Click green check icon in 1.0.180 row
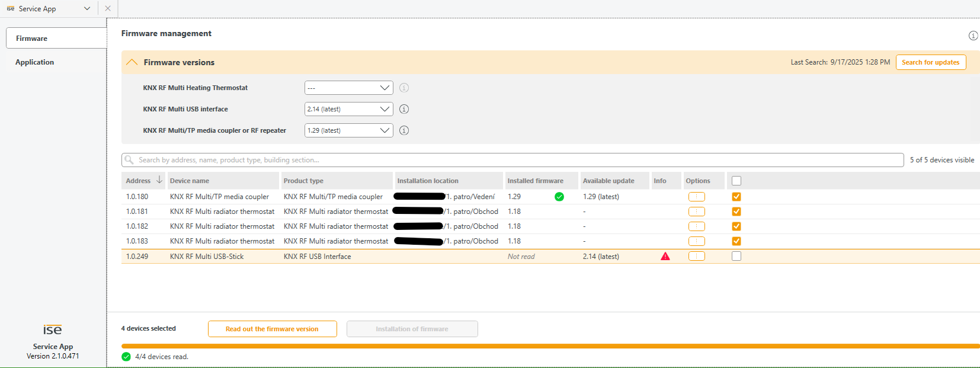Viewport: 980px width, 368px height. click(559, 197)
